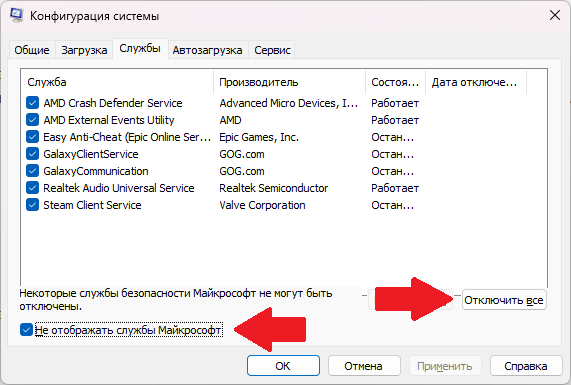Open the Загрузка tab
The image size is (571, 385).
(x=84, y=50)
